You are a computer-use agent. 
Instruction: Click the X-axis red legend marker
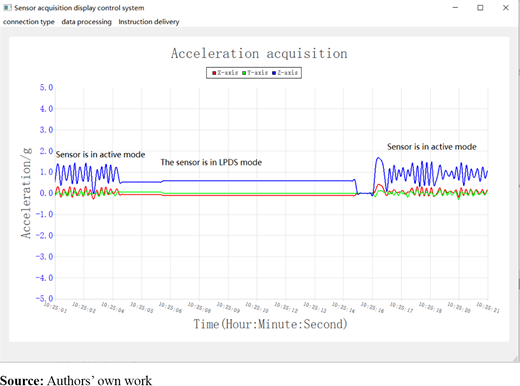(214, 73)
